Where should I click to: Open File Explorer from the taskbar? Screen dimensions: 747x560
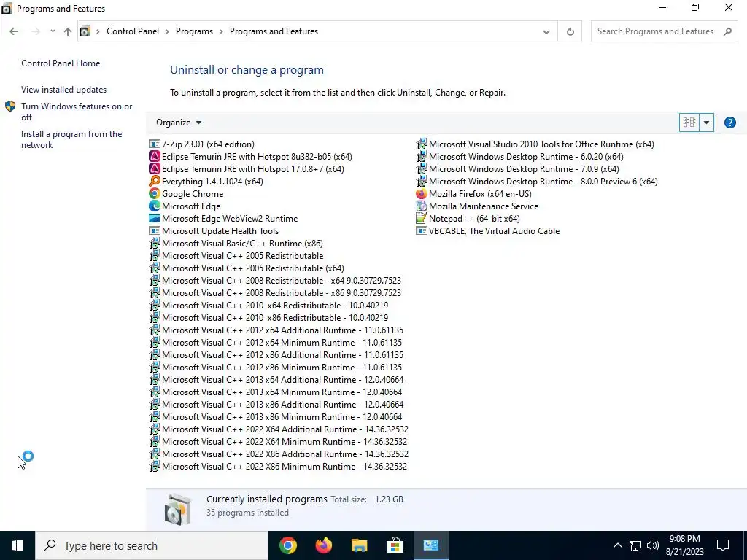coord(359,545)
